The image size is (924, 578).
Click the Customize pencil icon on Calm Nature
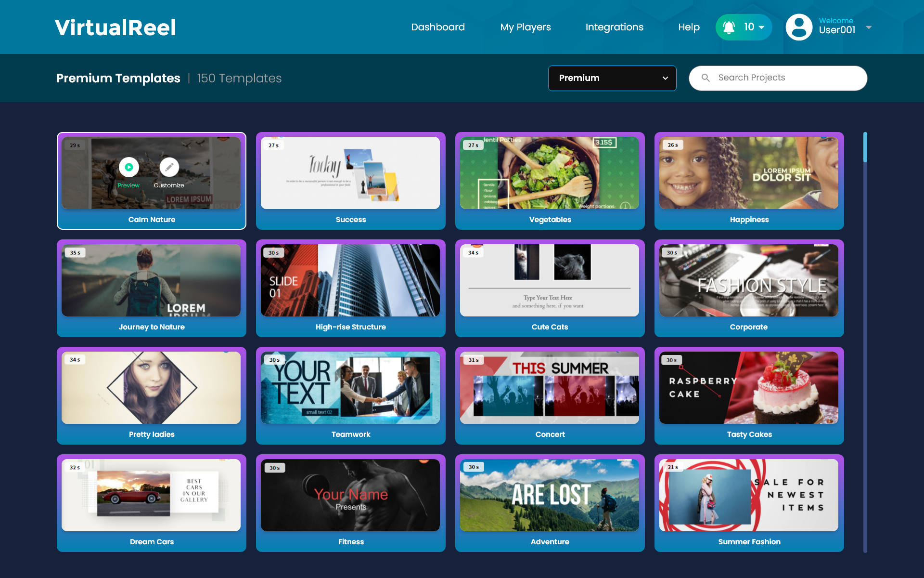click(169, 167)
